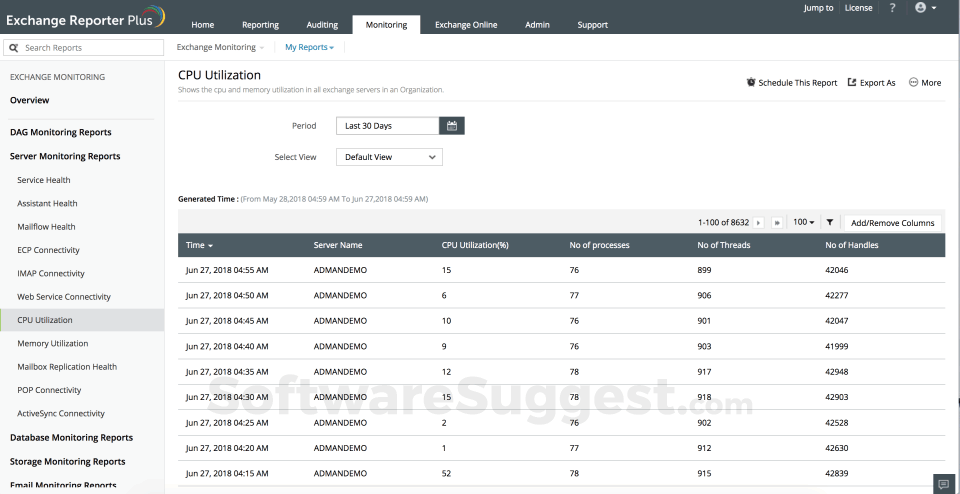
Task: Open the rows-per-page 100 dropdown
Action: click(x=803, y=223)
